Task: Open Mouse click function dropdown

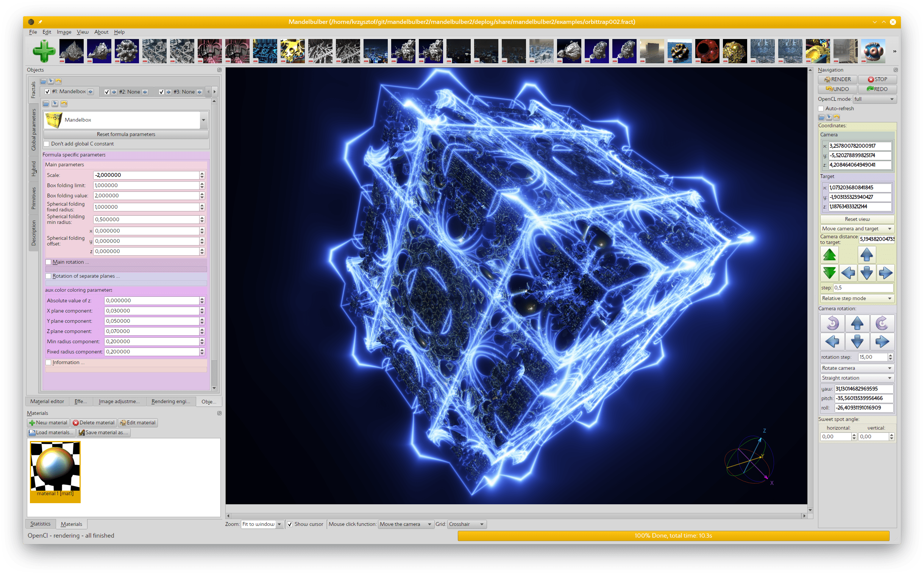Action: 405,524
